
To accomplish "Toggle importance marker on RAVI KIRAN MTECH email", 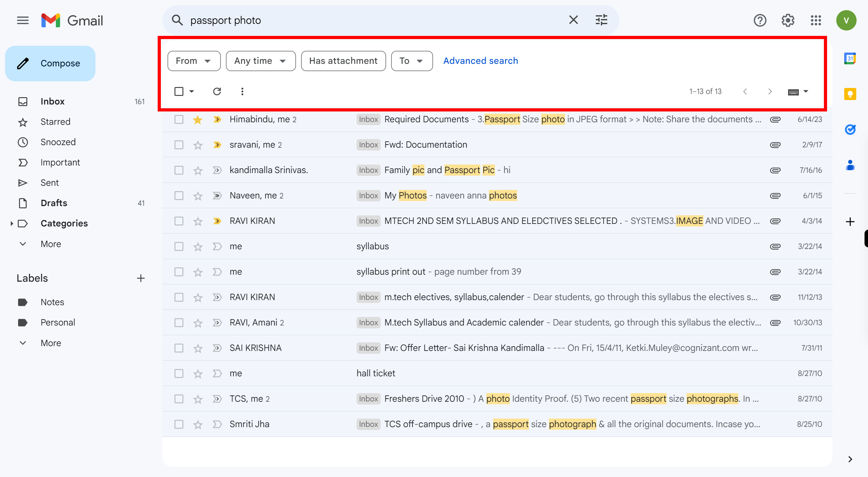I will coord(217,221).
